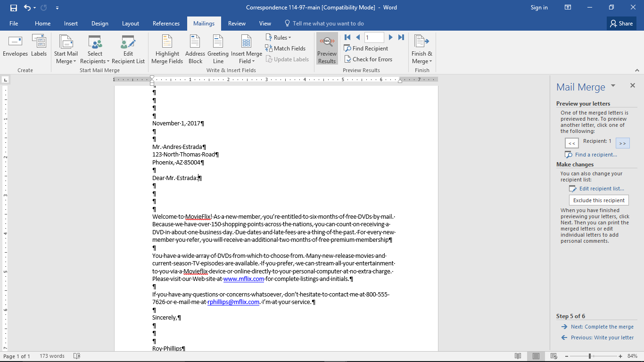Toggle Highlight Merge Fields
The height and width of the screenshot is (362, 644).
[x=167, y=49]
